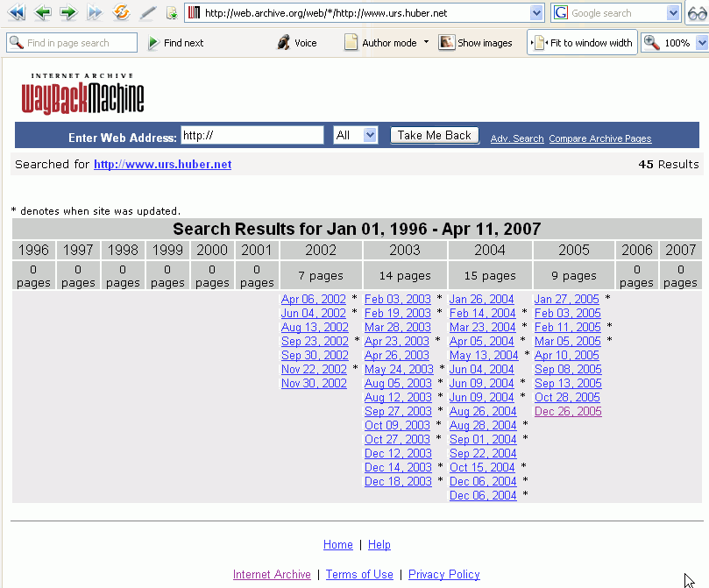Click the Find in page search field
709x588 pixels.
pos(72,42)
